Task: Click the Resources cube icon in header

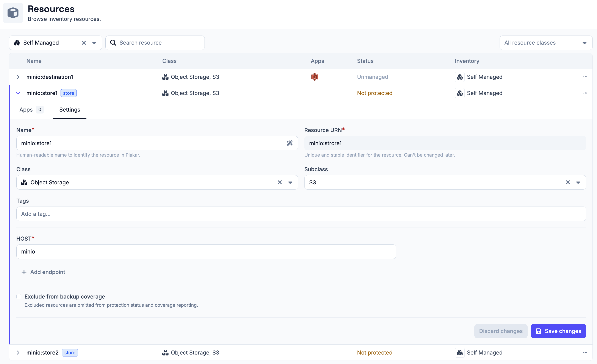Action: 13,13
